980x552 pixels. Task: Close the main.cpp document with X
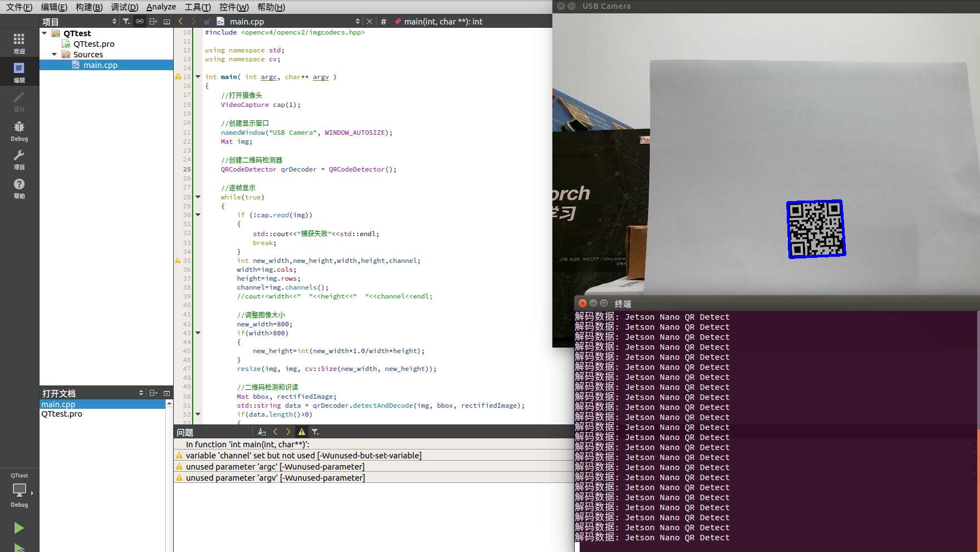pyautogui.click(x=369, y=21)
